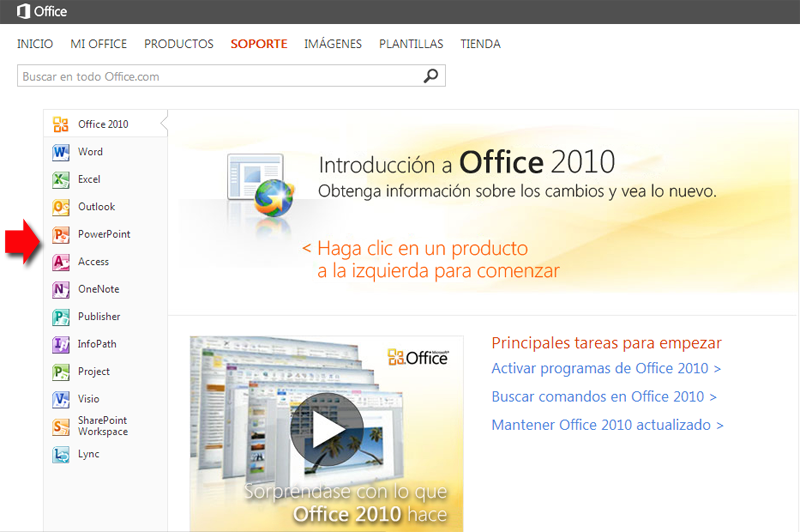This screenshot has width=800, height=532.
Task: Select the SOPORTE menu item
Action: click(x=259, y=44)
